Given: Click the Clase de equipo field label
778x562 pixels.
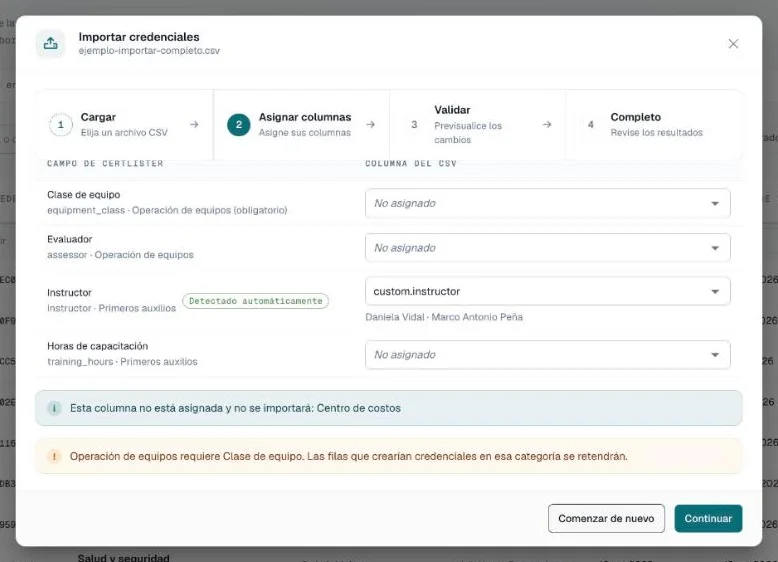Looking at the screenshot, I should [83, 194].
